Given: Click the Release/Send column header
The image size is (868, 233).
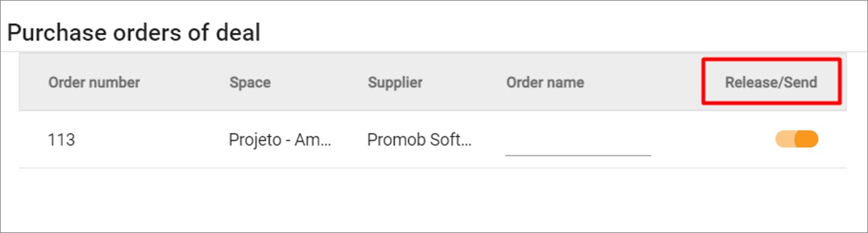Looking at the screenshot, I should (771, 82).
